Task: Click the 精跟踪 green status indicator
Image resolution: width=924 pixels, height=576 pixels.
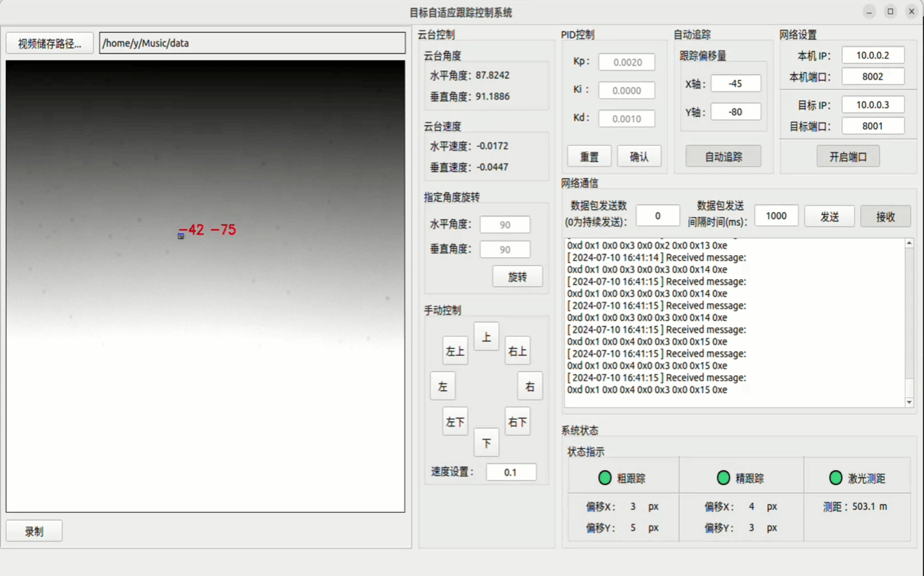Action: click(x=723, y=477)
